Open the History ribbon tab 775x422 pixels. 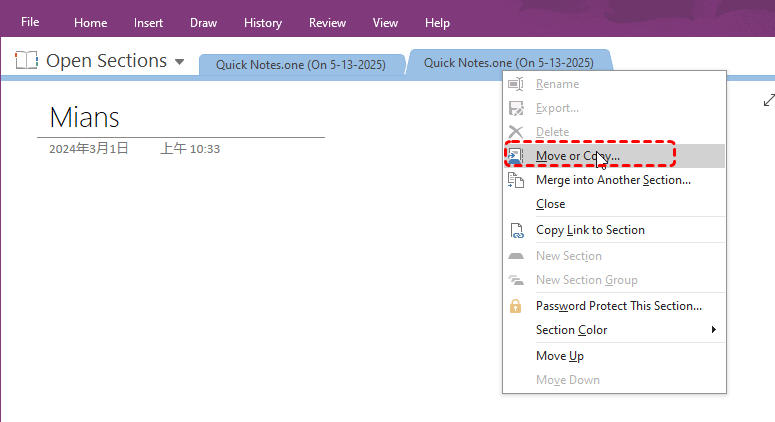click(263, 23)
